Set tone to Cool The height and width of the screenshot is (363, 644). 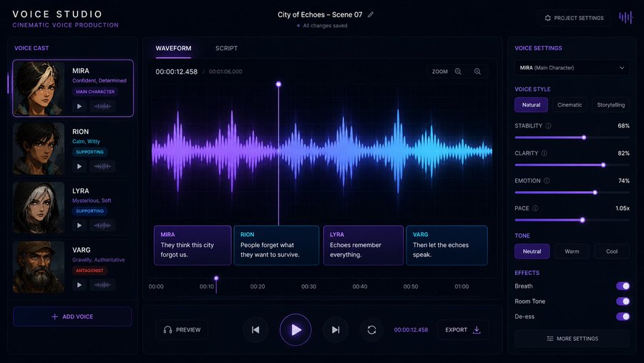coord(612,251)
